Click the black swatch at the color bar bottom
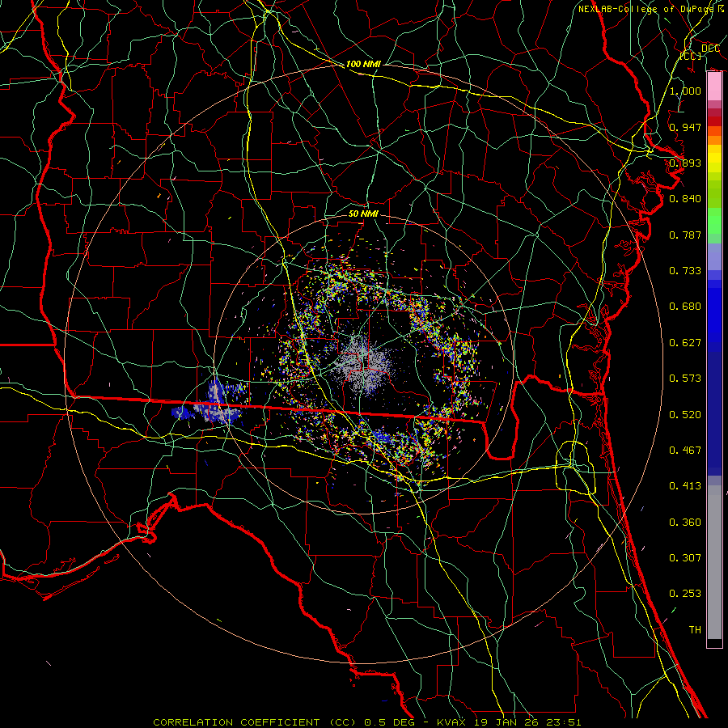The image size is (728, 728). pyautogui.click(x=714, y=643)
